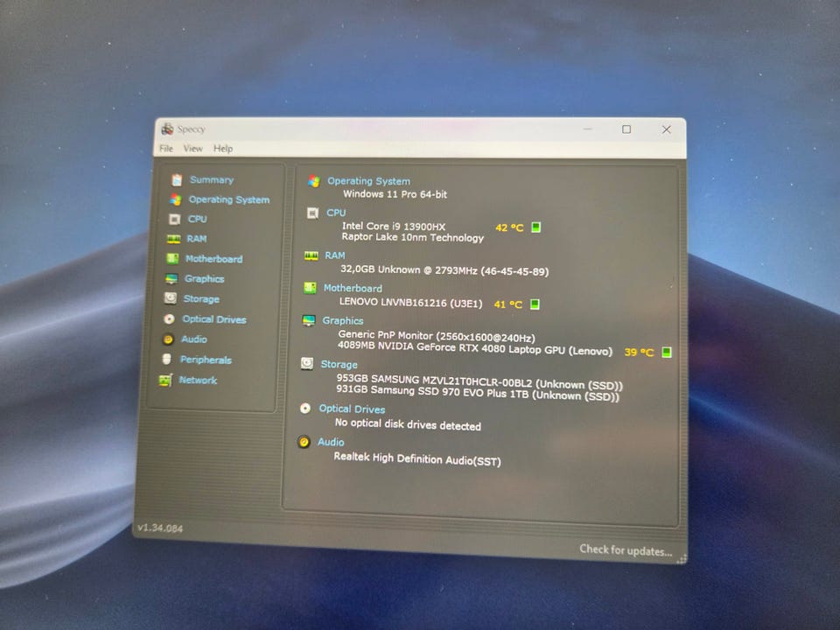Go to Network in the sidebar
This screenshot has height=630, width=840.
pos(198,380)
